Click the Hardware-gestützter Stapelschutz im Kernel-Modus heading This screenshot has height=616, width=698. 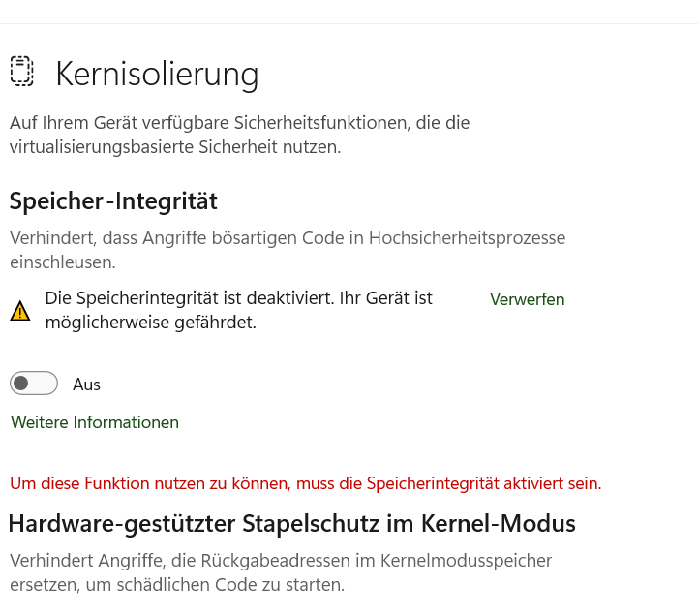(292, 524)
